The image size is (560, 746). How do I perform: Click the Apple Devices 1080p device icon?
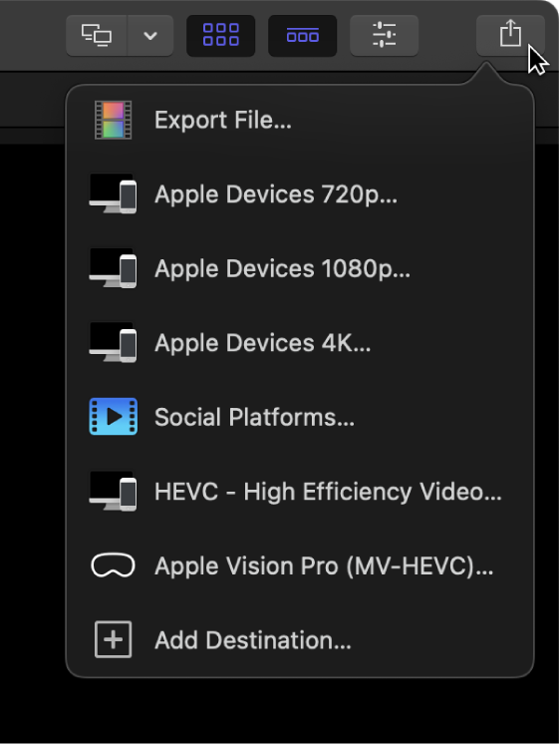tap(114, 268)
